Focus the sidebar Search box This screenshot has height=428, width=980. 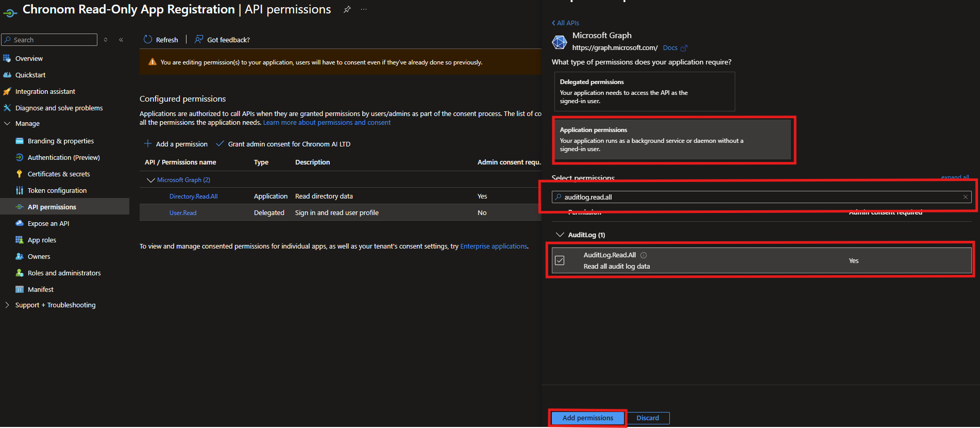coord(49,40)
